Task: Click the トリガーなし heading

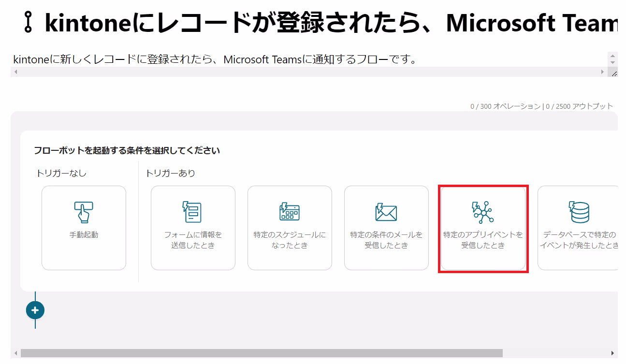Action: [61, 173]
